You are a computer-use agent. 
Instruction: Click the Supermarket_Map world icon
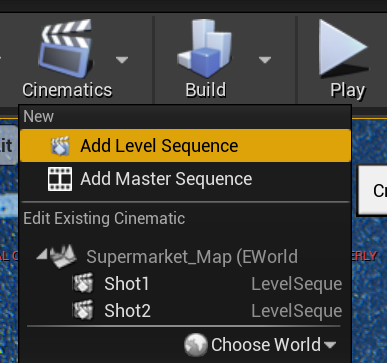[63, 256]
